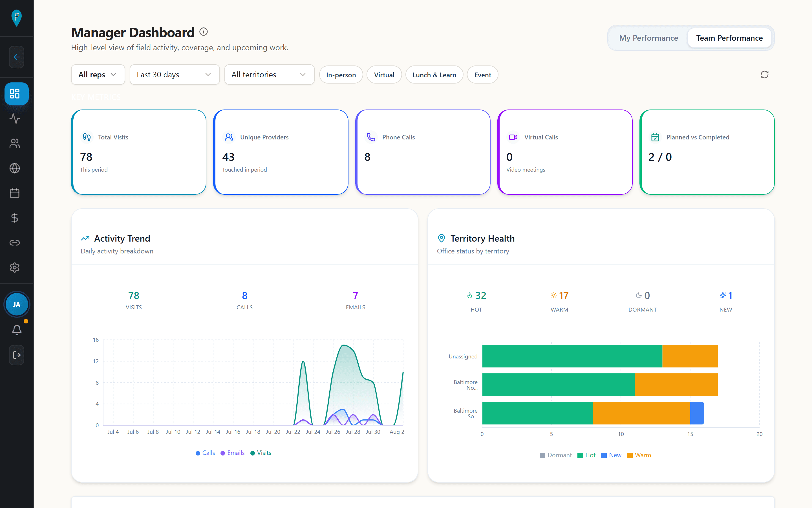Click the Unassigned territory label

click(x=463, y=356)
